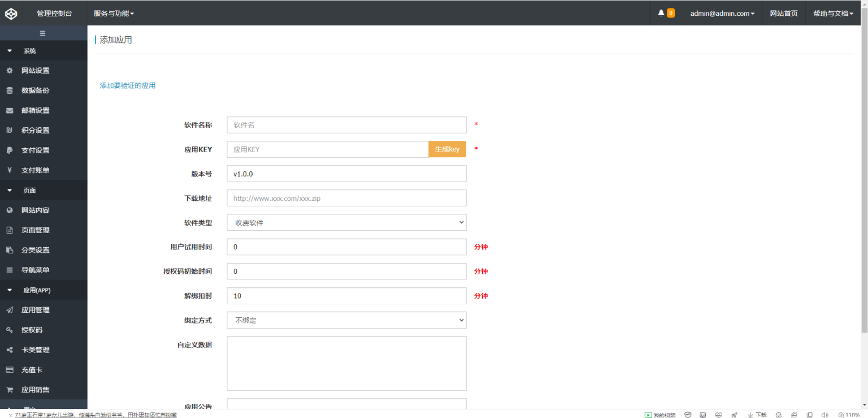Click 页面管理 document icon in sidebar
The width and height of the screenshot is (868, 418).
click(10, 230)
